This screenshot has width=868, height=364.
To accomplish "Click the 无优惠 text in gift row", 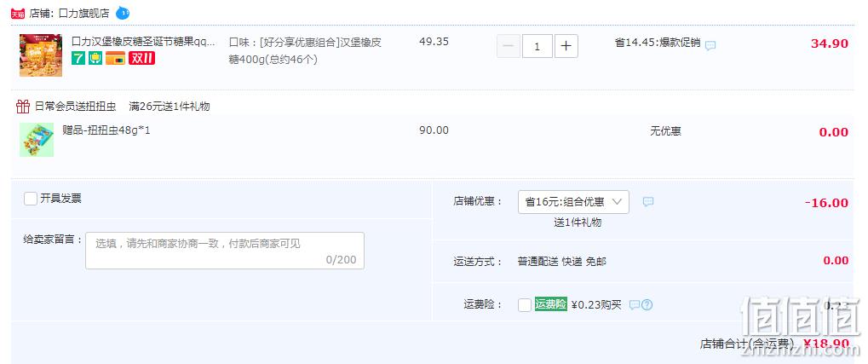I will [665, 131].
